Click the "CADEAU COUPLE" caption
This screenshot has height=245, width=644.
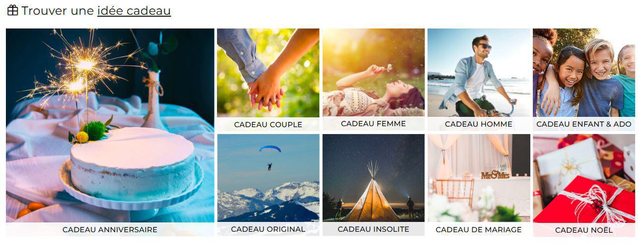(x=268, y=124)
